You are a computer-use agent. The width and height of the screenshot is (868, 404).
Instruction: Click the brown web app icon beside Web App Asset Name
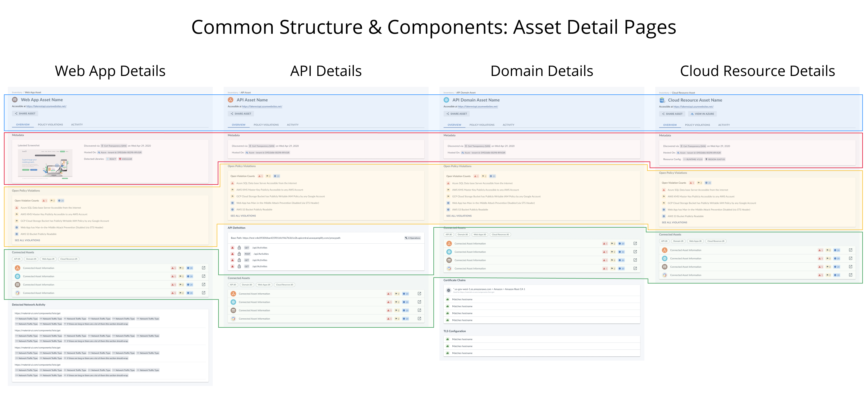(x=15, y=100)
